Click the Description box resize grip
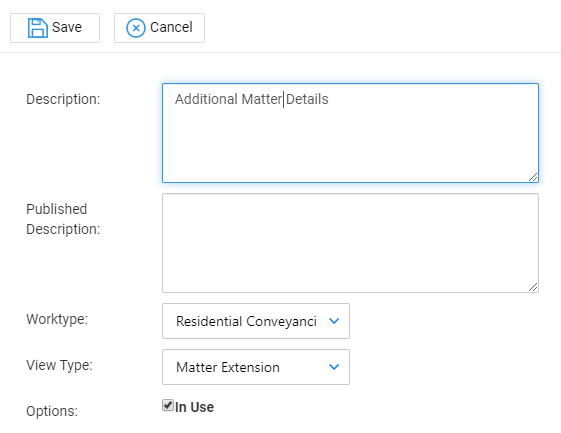 [x=533, y=177]
